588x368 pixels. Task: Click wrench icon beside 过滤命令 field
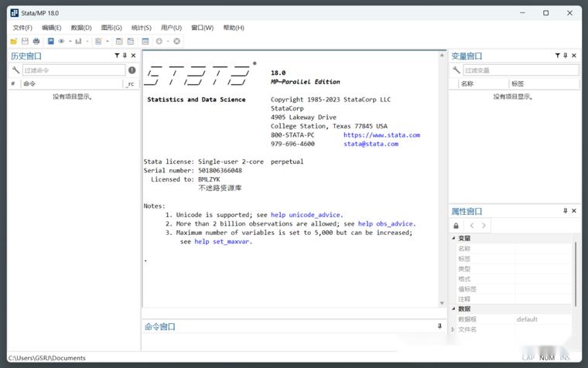point(15,70)
